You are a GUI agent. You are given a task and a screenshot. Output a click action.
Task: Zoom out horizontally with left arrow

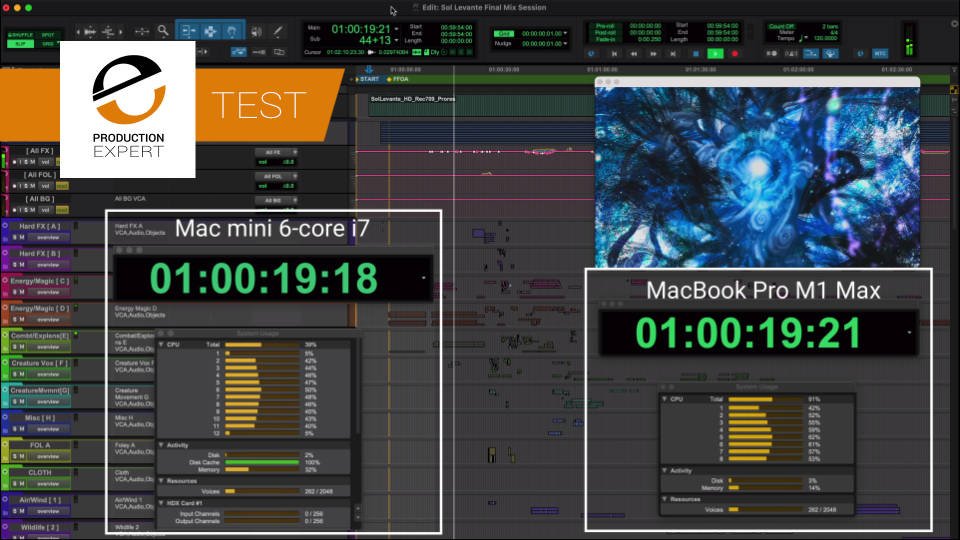coord(78,31)
